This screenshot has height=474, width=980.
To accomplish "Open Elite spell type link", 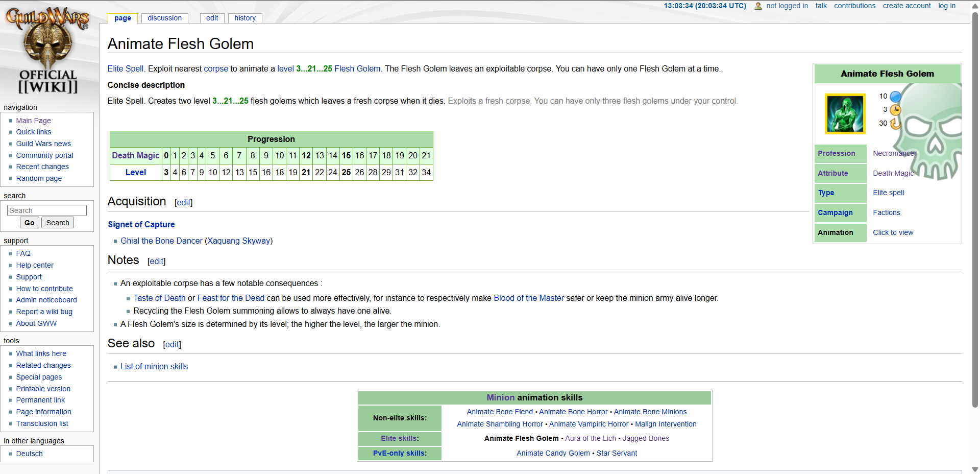I will tap(888, 193).
